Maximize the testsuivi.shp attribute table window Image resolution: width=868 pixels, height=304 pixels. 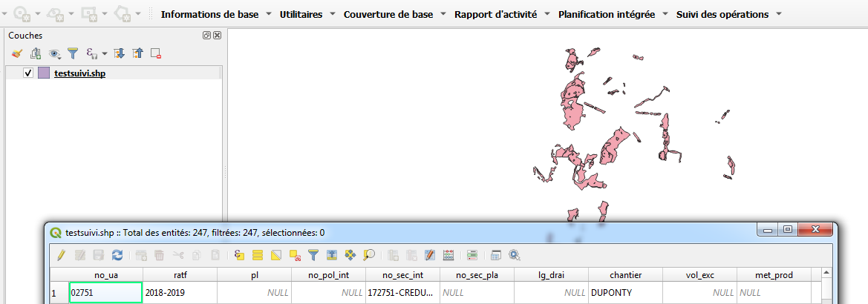pos(789,230)
